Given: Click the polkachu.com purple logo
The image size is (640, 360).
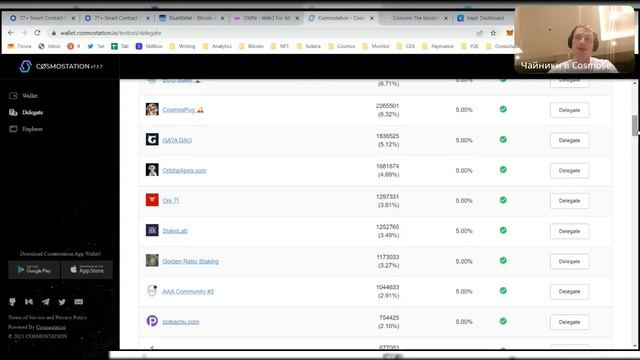Looking at the screenshot, I should click(x=152, y=321).
